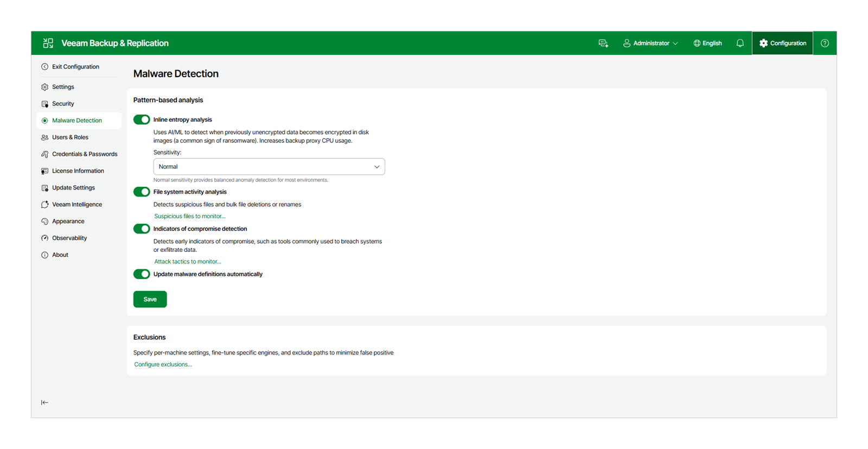
Task: Click the Configuration gear icon
Action: click(764, 43)
